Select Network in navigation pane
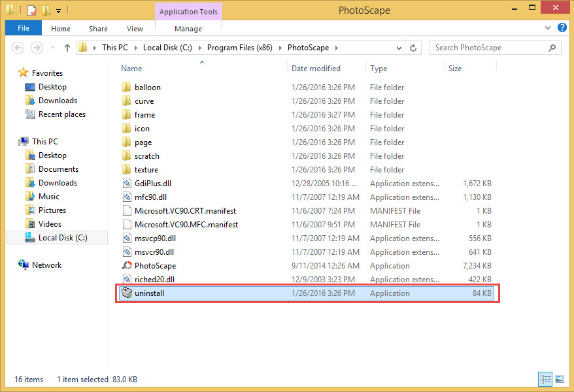Screen dimensions: 574x392 point(46,265)
